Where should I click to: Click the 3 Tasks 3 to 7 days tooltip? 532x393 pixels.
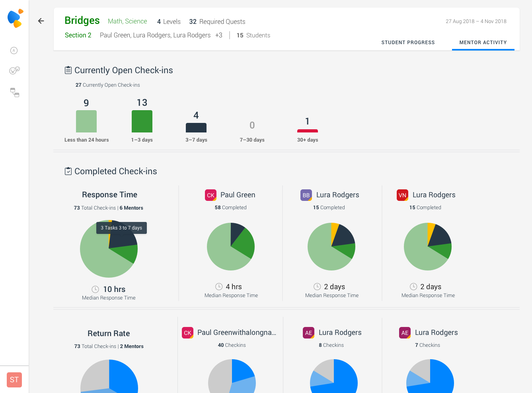(x=121, y=228)
